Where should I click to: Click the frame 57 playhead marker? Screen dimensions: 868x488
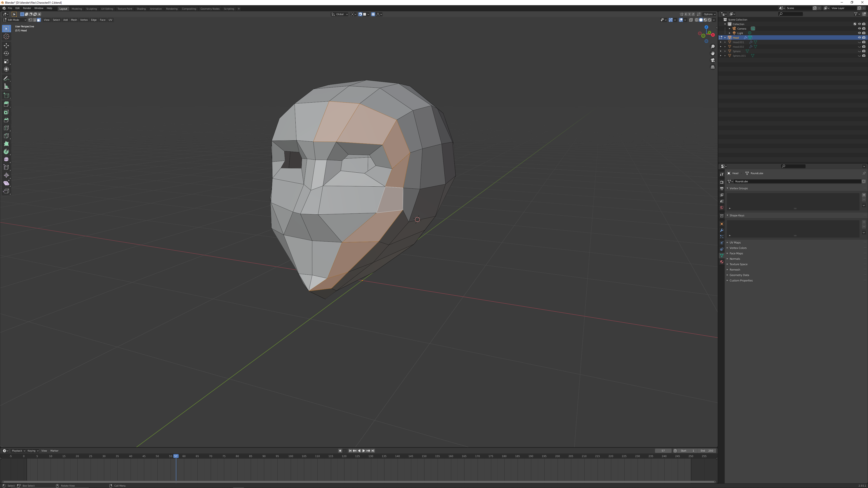(x=176, y=456)
